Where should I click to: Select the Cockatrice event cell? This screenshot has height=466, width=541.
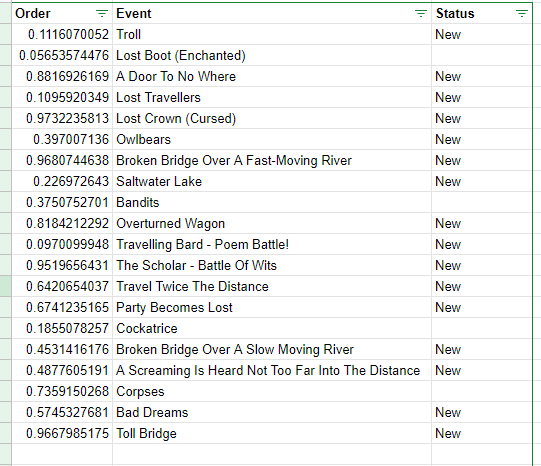click(272, 328)
